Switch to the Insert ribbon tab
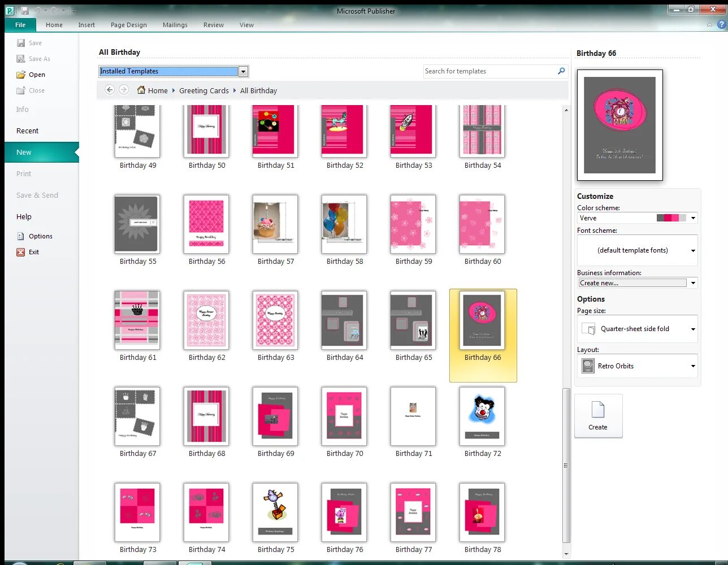The image size is (728, 565). pyautogui.click(x=86, y=25)
